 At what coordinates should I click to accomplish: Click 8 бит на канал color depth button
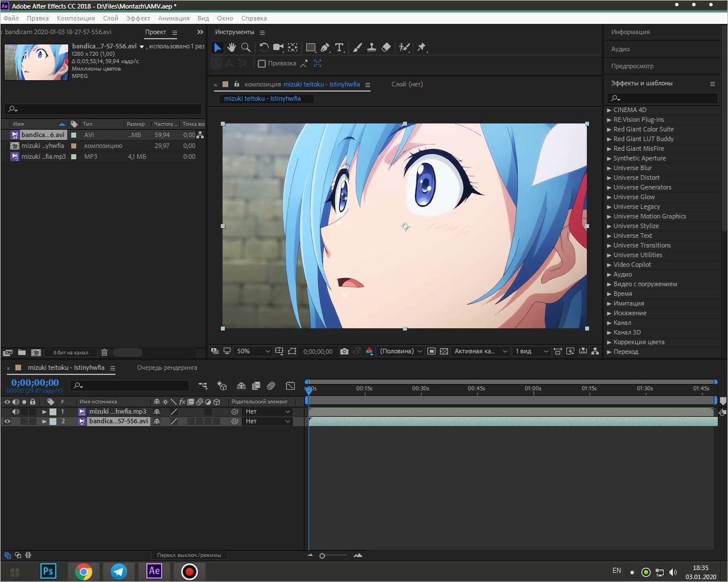(x=71, y=353)
